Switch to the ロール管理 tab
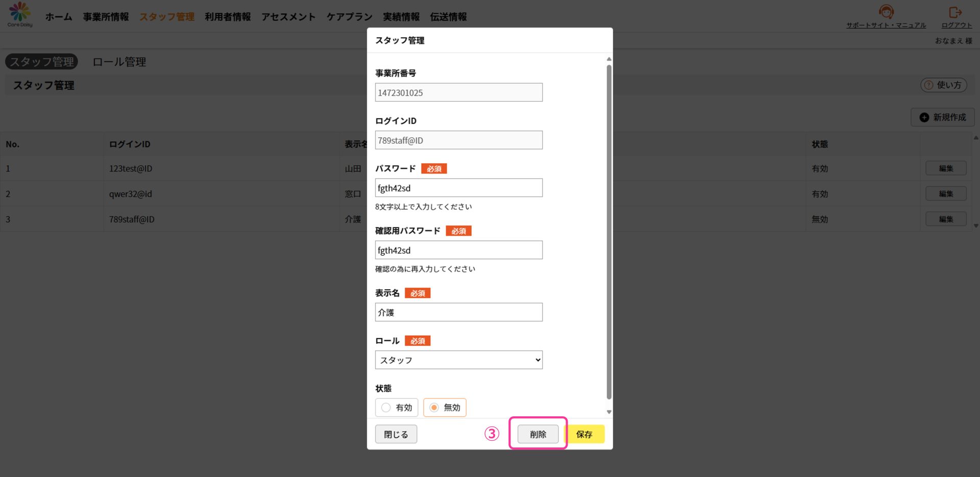Viewport: 980px width, 477px height. [x=119, y=62]
